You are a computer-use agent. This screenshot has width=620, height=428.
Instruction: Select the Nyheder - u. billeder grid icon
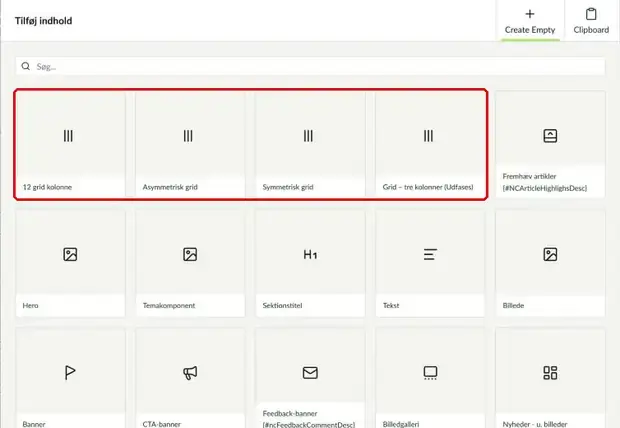550,373
